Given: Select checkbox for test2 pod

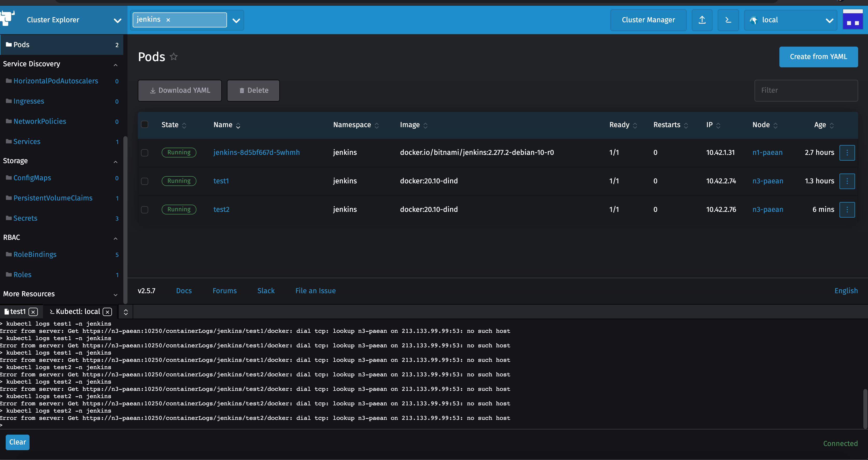Looking at the screenshot, I should point(145,210).
